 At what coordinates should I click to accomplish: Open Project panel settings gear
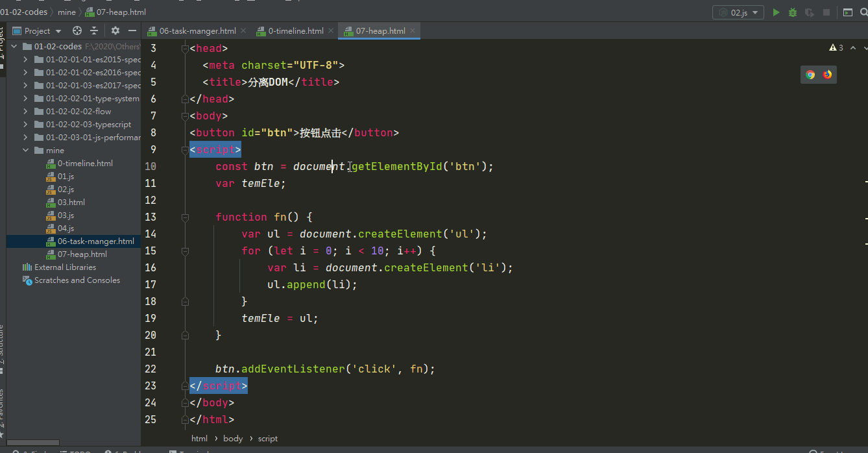pyautogui.click(x=115, y=31)
